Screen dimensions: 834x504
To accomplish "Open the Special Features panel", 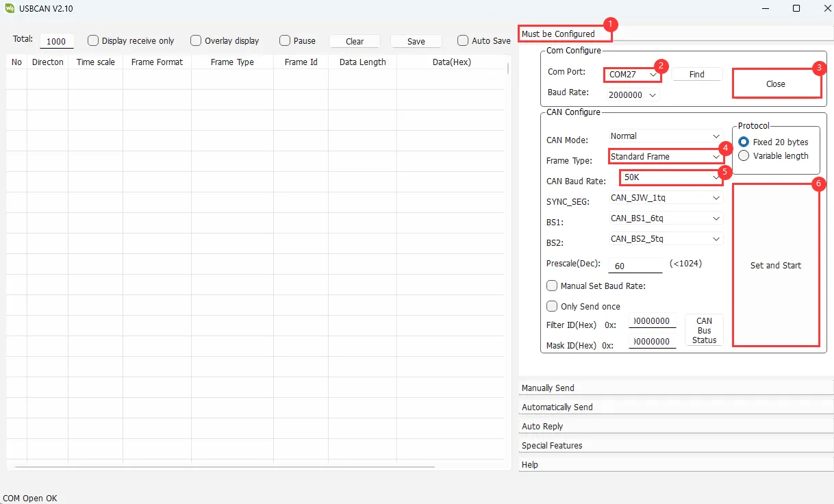I will (x=552, y=445).
